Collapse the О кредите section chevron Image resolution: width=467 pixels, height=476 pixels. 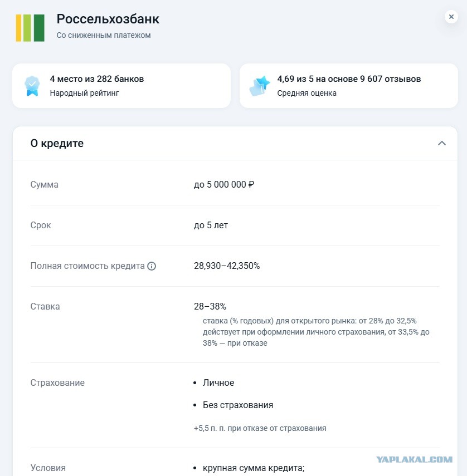tap(442, 143)
